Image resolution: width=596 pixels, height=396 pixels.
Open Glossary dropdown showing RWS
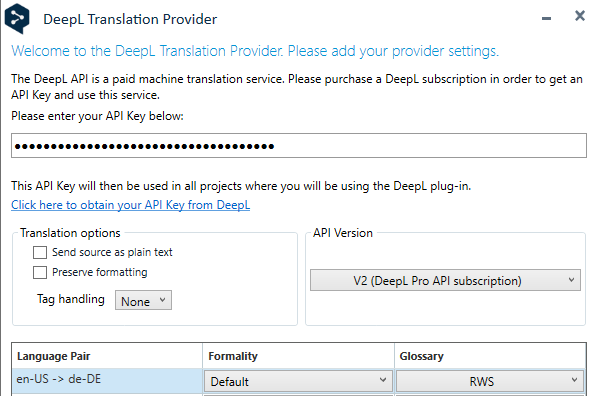[x=490, y=381]
